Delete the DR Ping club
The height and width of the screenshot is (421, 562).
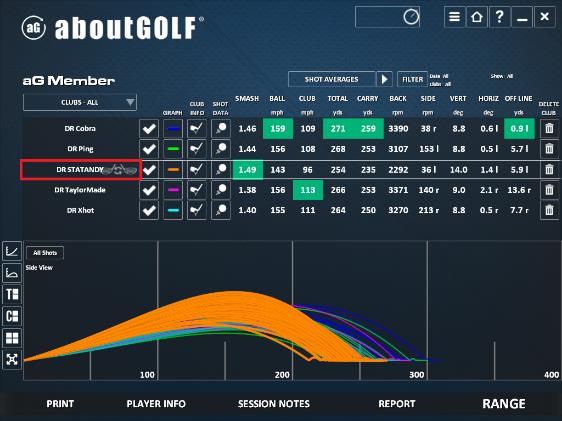pyautogui.click(x=549, y=149)
